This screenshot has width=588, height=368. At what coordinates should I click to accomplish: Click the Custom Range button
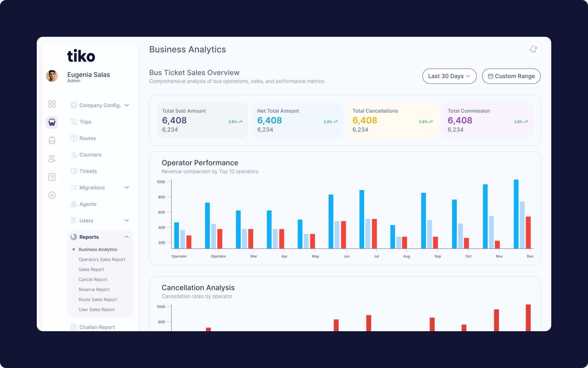(x=511, y=76)
